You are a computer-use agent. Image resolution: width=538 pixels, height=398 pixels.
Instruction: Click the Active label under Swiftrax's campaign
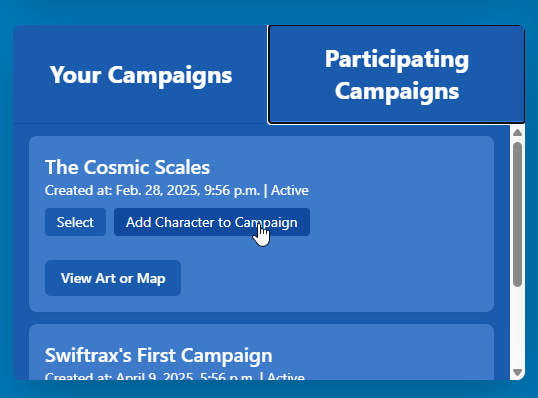click(x=286, y=376)
